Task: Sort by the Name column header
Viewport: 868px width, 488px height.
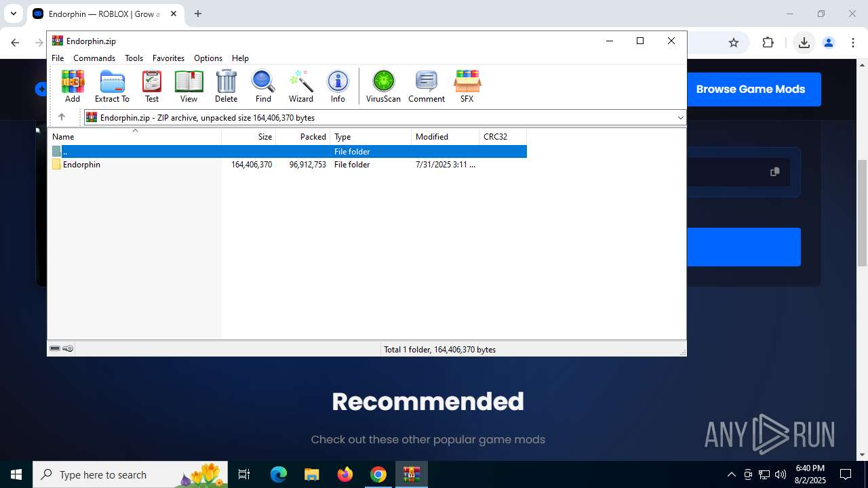Action: (135, 136)
